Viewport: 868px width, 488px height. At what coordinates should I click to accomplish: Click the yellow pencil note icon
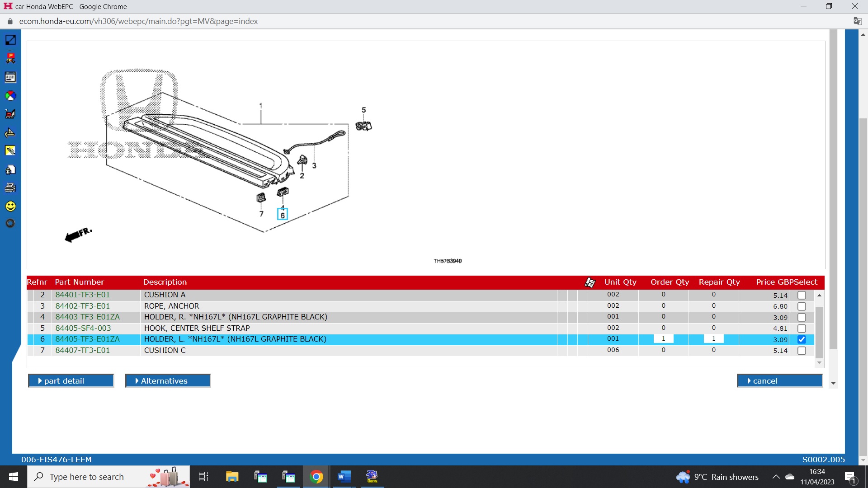10,150
